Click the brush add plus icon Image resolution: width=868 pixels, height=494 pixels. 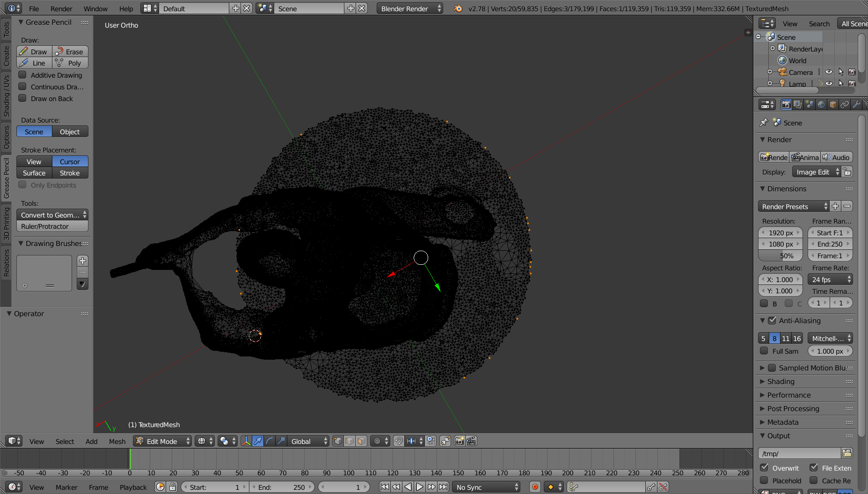coord(82,261)
